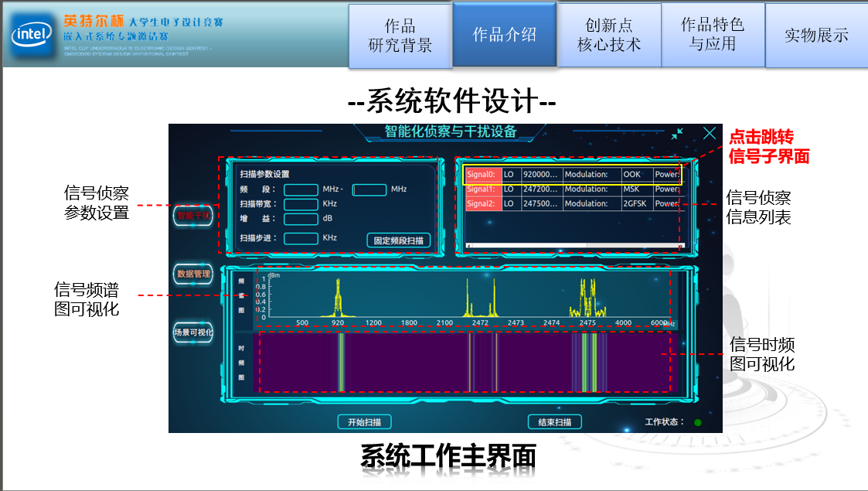The width and height of the screenshot is (868, 491).
Task: Click the signal list horizontal scrollbar
Action: coord(575,245)
